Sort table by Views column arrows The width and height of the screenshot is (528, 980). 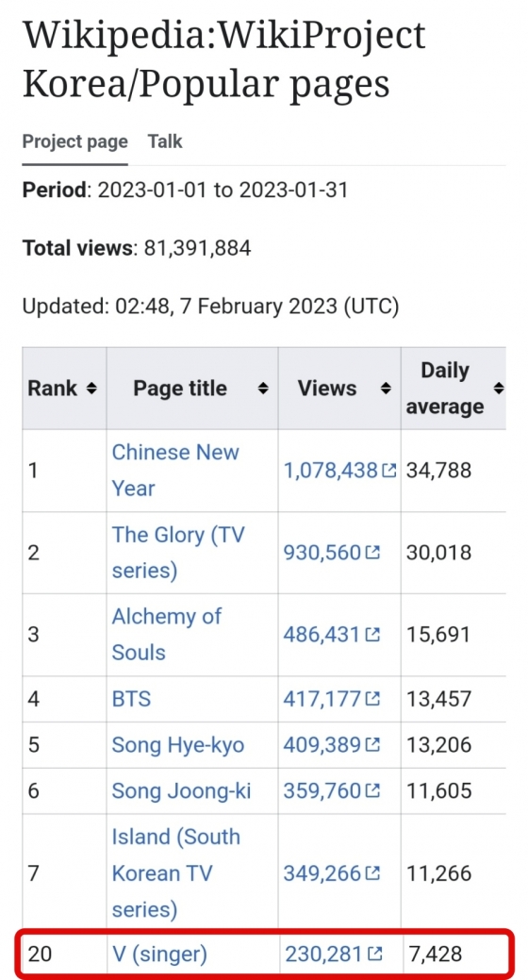click(x=387, y=389)
